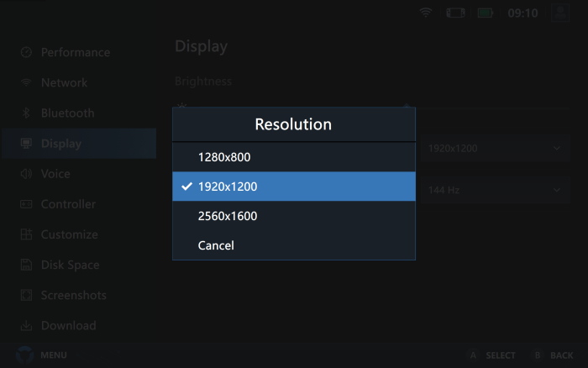
Task: Click the Customize icon in sidebar
Action: coord(26,234)
